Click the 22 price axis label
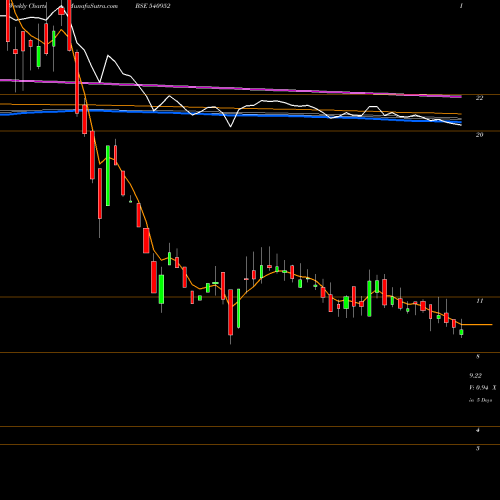 point(479,98)
